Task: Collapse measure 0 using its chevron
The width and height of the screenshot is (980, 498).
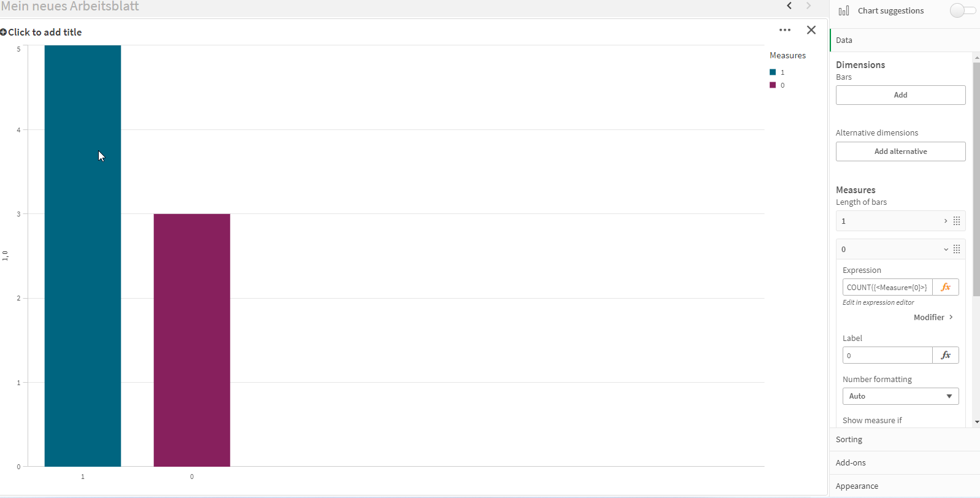Action: [x=946, y=249]
